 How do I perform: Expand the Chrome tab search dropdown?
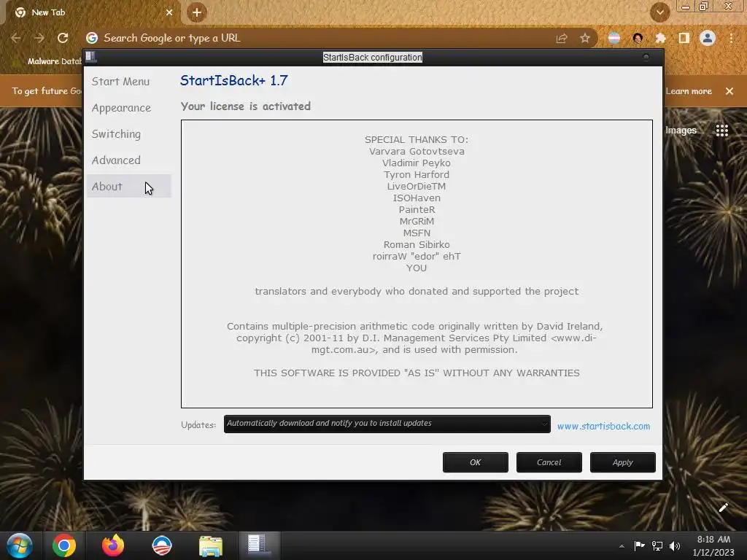coord(659,12)
